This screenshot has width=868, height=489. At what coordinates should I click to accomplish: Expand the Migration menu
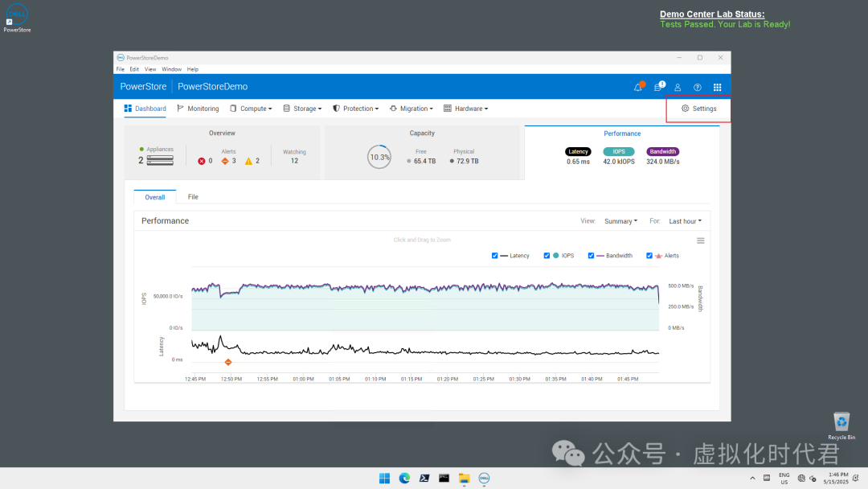pos(411,109)
